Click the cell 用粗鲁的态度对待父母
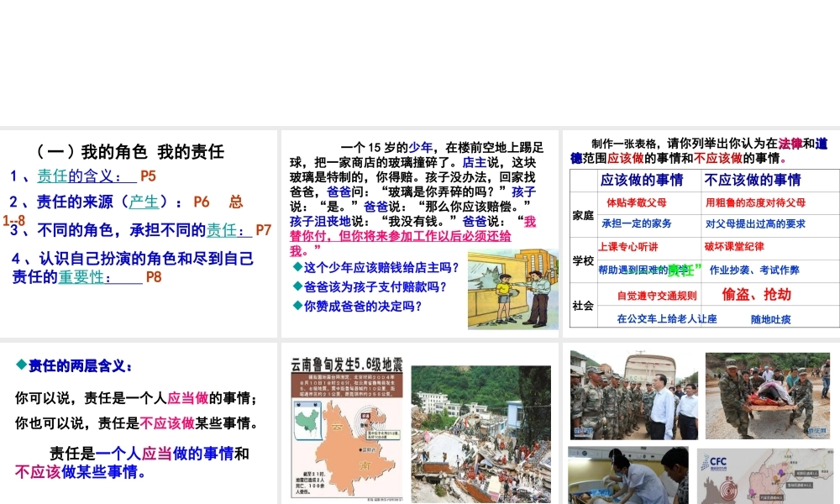This screenshot has width=840, height=504. point(755,202)
